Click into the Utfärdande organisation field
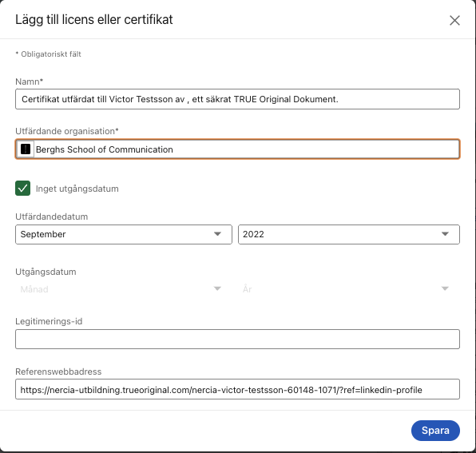 (237, 149)
